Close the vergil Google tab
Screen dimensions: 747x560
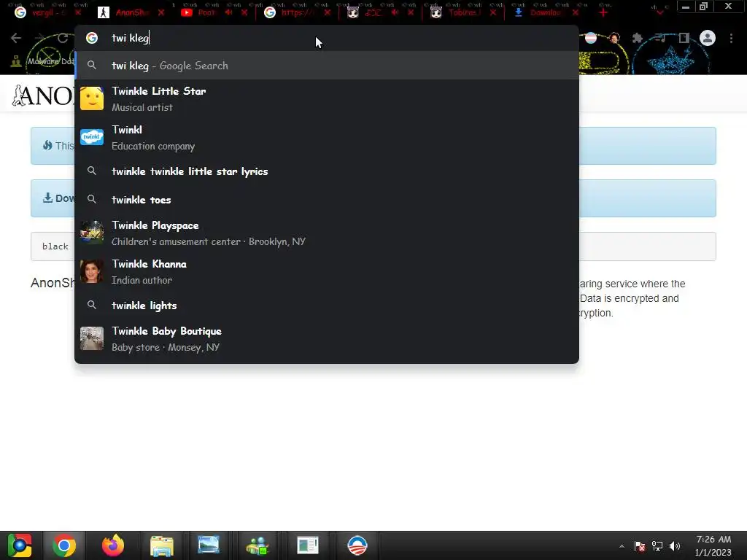[79, 13]
